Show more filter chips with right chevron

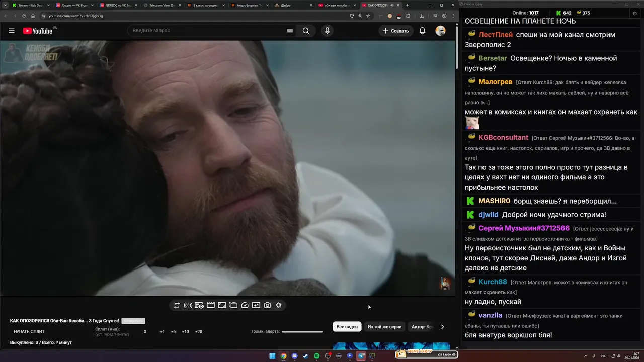[x=442, y=327]
